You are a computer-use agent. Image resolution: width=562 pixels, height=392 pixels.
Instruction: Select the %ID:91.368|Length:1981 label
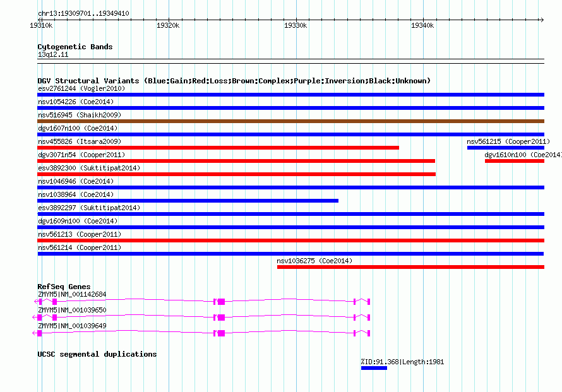click(x=402, y=362)
